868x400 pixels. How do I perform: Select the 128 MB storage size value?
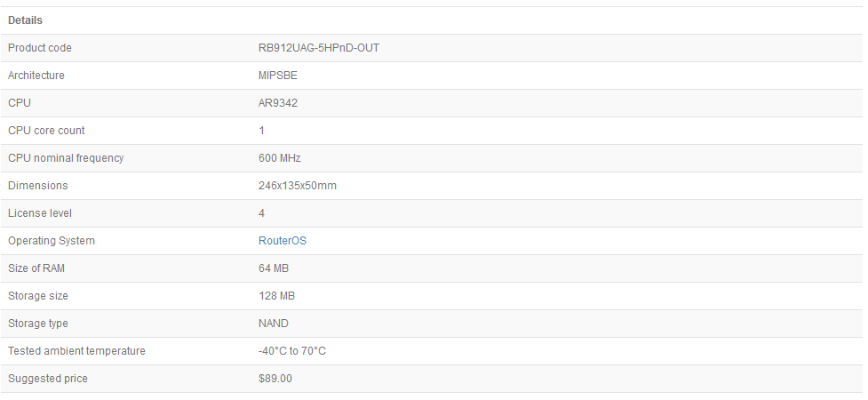point(276,296)
